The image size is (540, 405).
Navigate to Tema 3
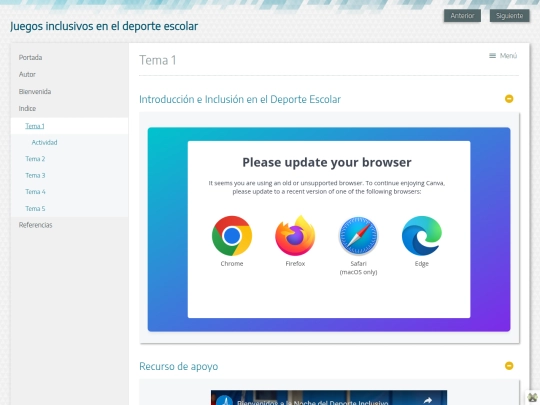pyautogui.click(x=35, y=176)
